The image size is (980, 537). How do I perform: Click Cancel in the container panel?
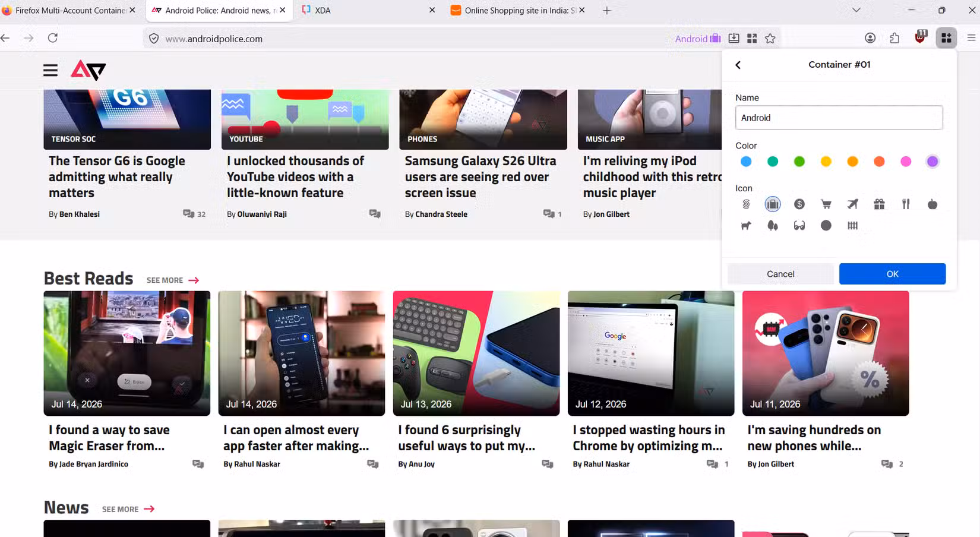click(x=780, y=274)
